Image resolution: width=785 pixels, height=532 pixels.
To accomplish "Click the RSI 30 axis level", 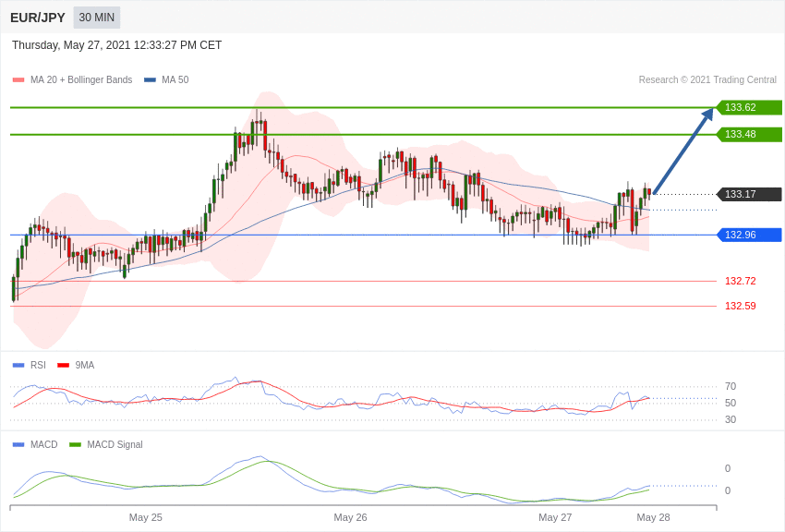I will click(731, 419).
